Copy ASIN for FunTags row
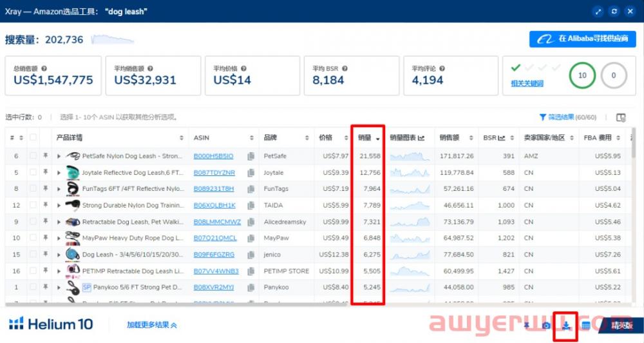This screenshot has width=644, height=343. coord(251,189)
